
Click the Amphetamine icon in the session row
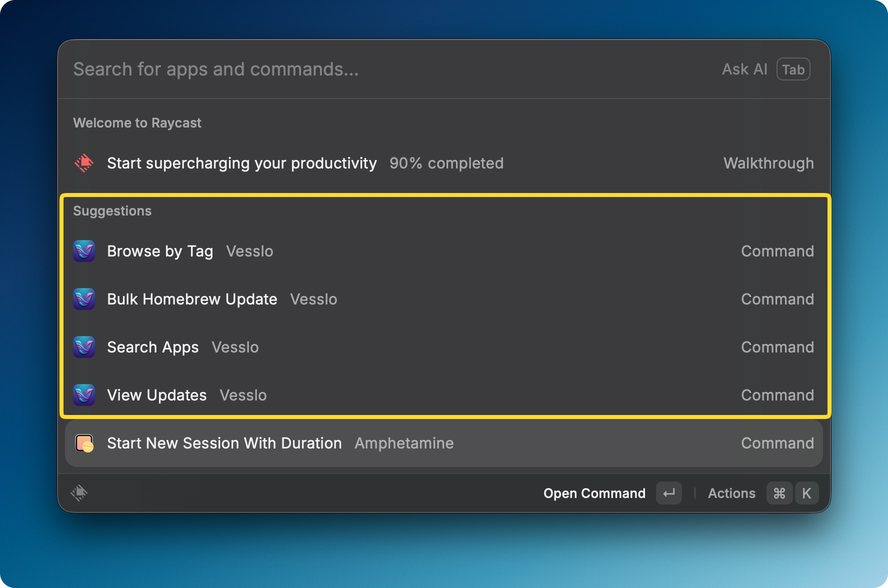click(x=84, y=443)
